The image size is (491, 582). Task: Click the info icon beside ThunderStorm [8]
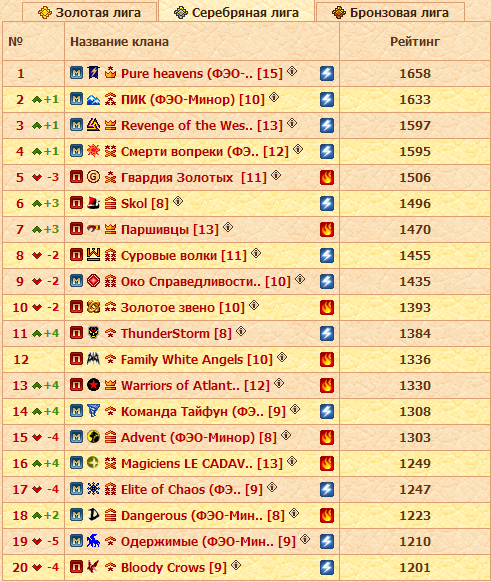(241, 331)
